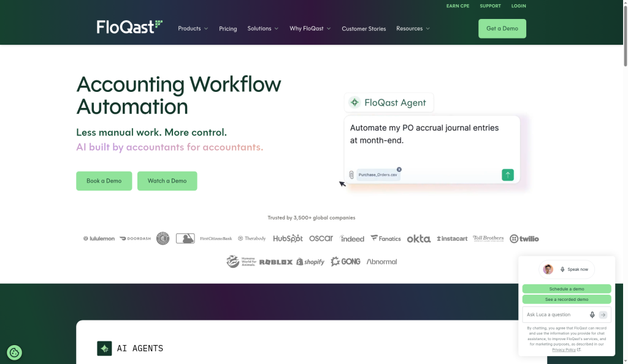The width and height of the screenshot is (628, 364).
Task: Click Luca assistant avatar
Action: (548, 269)
